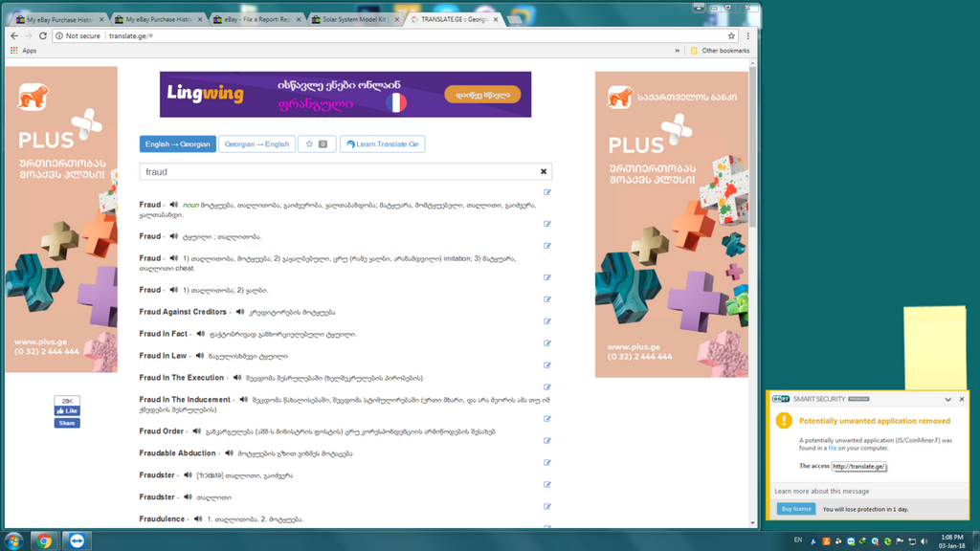Switch to Solar System Model Kit tab
Image resolution: width=980 pixels, height=551 pixels.
tap(354, 19)
